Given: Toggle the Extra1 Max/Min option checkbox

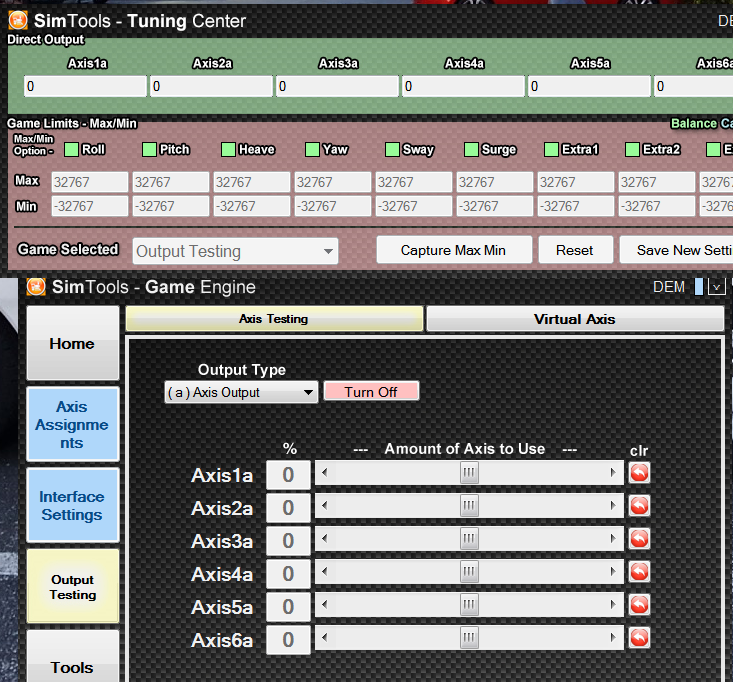Looking at the screenshot, I should pos(551,150).
